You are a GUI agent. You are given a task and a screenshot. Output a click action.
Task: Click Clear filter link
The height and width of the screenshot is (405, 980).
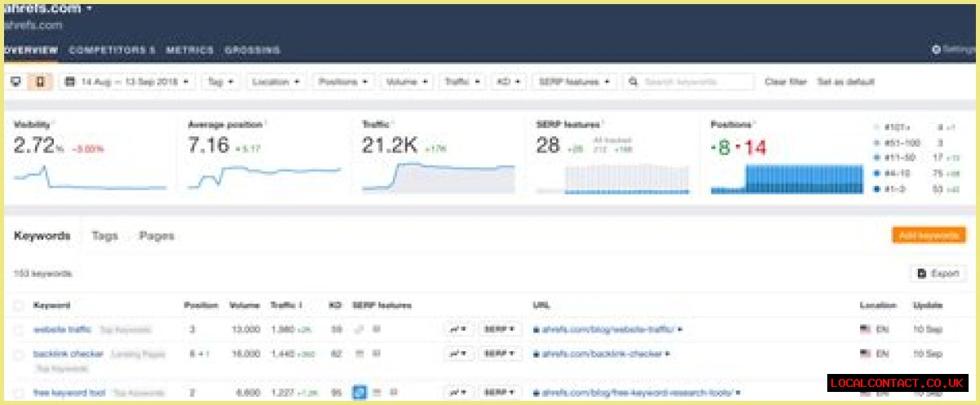(786, 82)
